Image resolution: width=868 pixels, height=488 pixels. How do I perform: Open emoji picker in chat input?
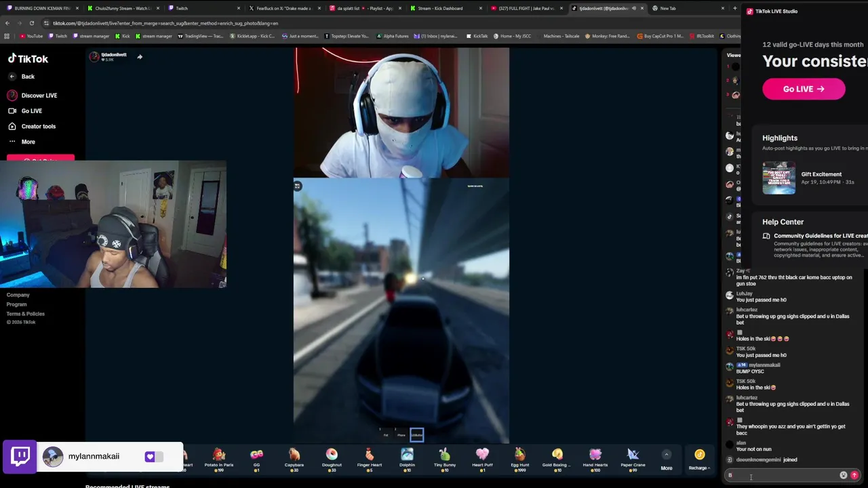pyautogui.click(x=843, y=475)
